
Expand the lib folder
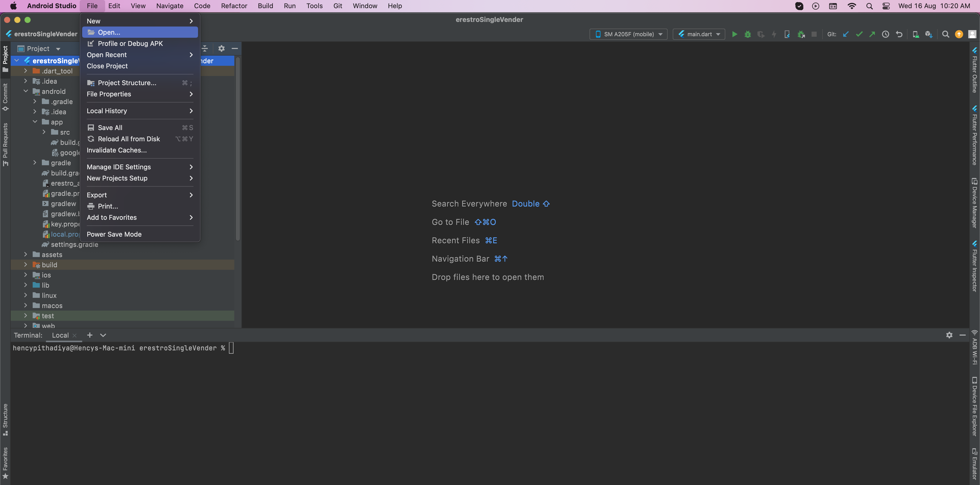click(26, 285)
